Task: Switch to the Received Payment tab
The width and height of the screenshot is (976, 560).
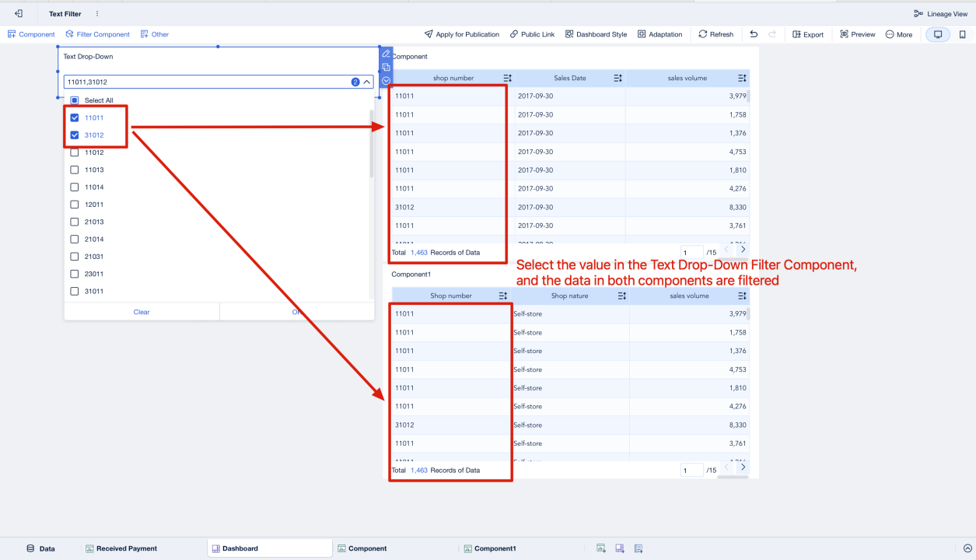Action: pyautogui.click(x=121, y=548)
